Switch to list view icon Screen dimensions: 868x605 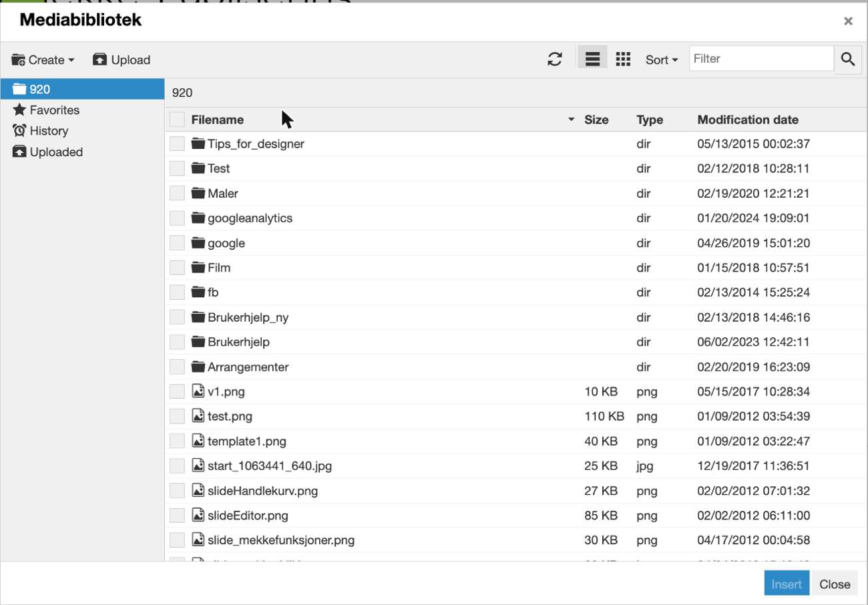point(592,59)
